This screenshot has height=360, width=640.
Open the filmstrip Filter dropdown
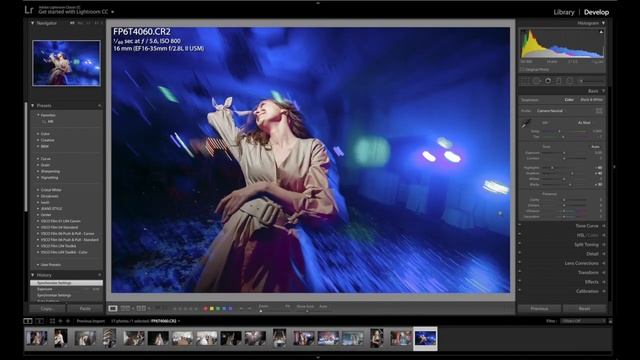pyautogui.click(x=583, y=321)
